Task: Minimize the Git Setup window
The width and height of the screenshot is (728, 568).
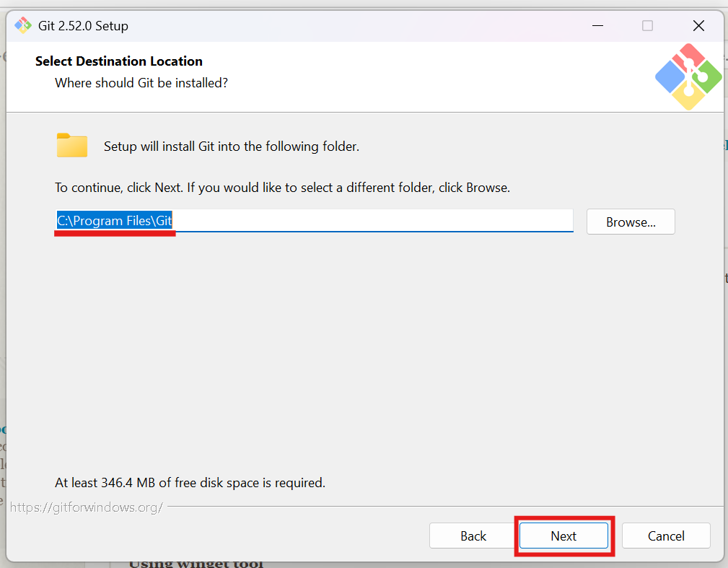Action: click(597, 25)
